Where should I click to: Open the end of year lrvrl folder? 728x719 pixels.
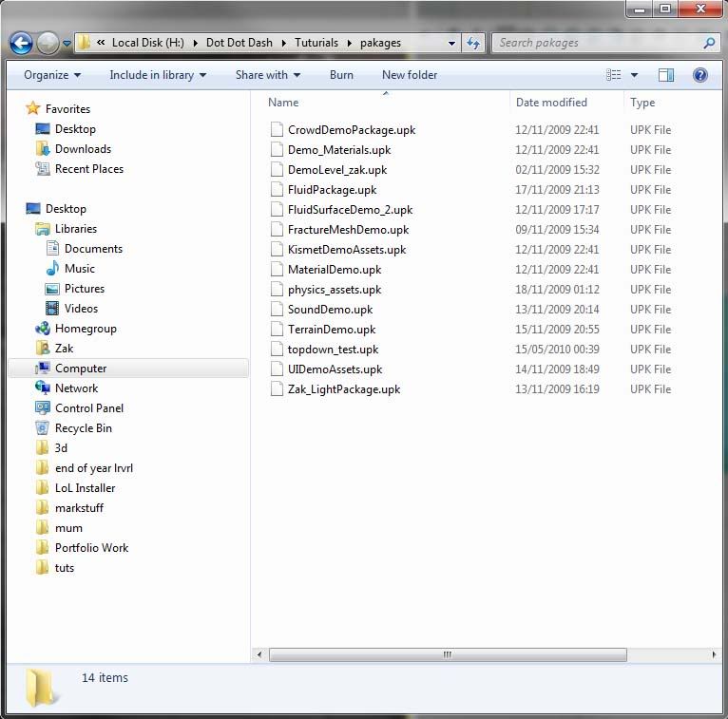[84, 468]
